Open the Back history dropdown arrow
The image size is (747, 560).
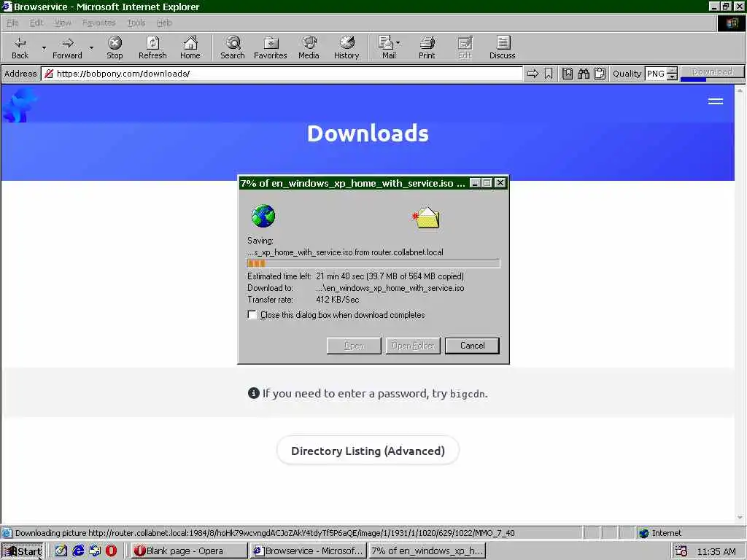click(44, 47)
